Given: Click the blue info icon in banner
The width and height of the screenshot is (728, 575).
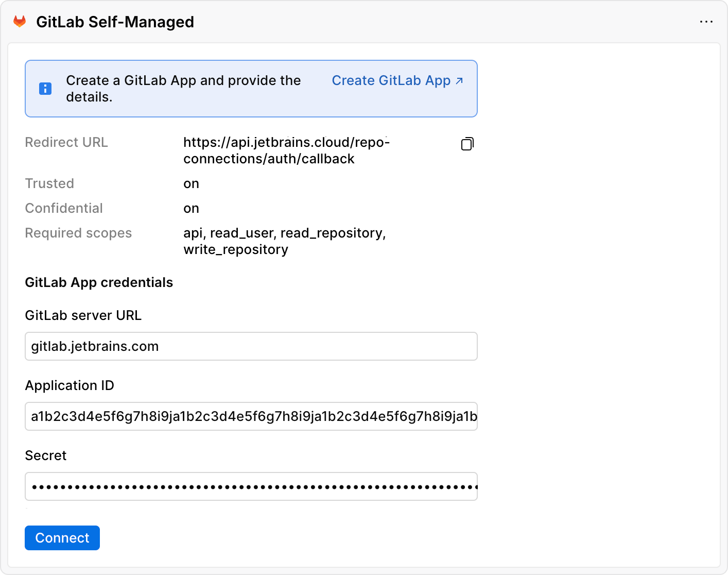Looking at the screenshot, I should 45,89.
